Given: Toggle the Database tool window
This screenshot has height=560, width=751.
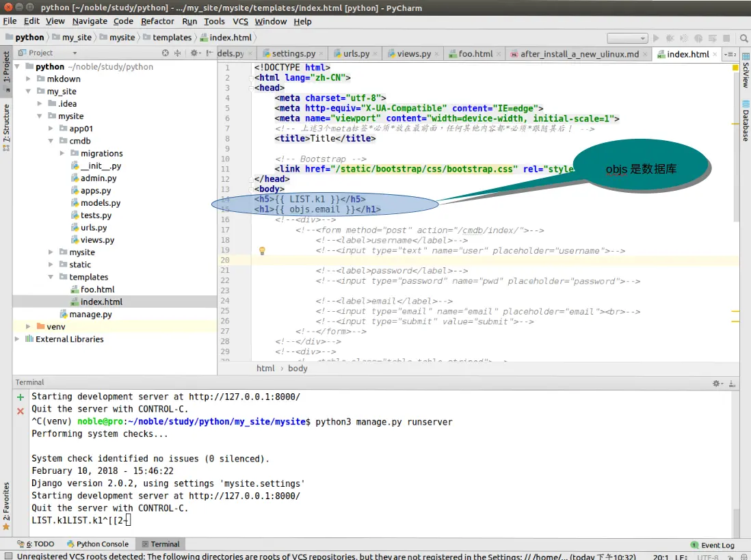Looking at the screenshot, I should pyautogui.click(x=745, y=120).
